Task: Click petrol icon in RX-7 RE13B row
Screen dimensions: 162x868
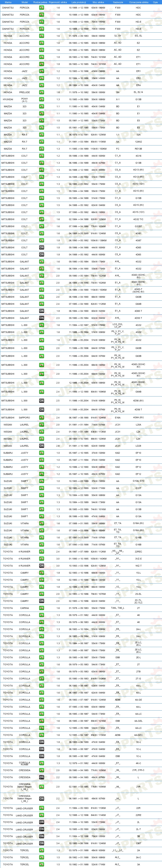Action: [x=41, y=149]
